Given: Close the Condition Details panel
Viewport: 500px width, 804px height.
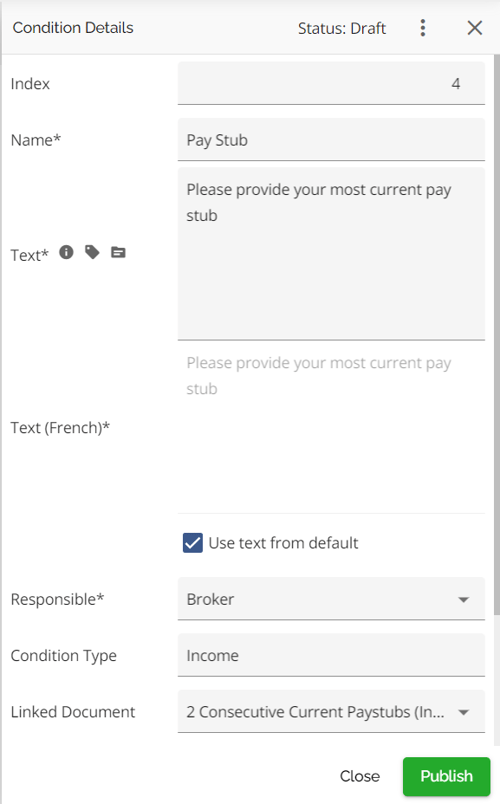Looking at the screenshot, I should pos(475,28).
